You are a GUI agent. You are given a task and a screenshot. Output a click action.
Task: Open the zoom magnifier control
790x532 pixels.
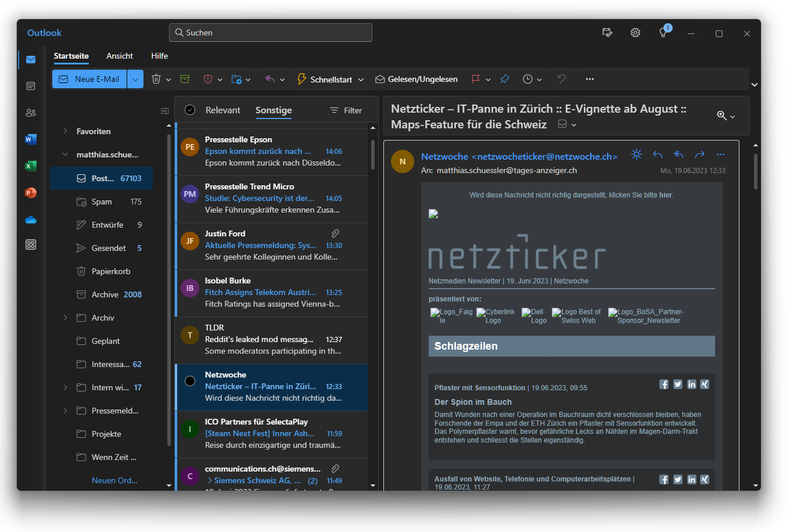point(721,116)
